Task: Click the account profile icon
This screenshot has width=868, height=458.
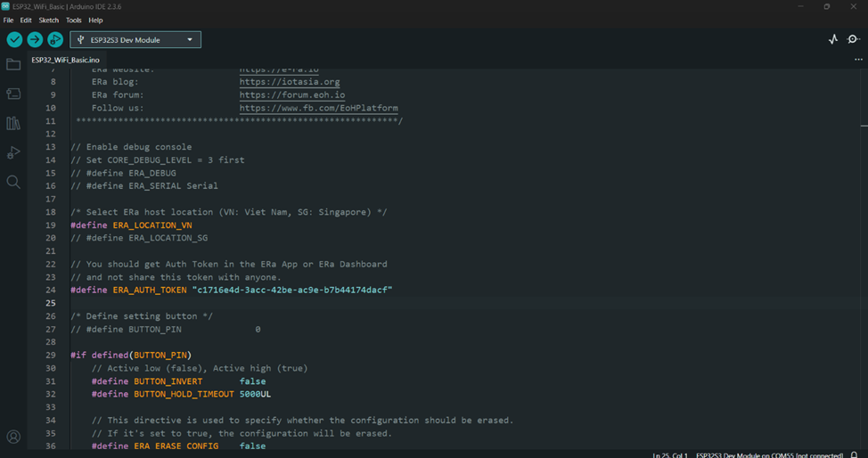Action: click(13, 437)
